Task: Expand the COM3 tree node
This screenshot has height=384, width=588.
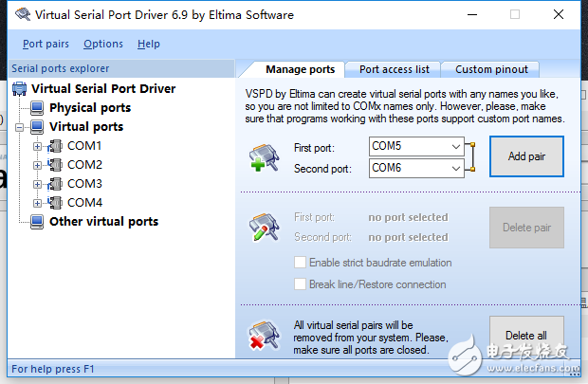Action: 37,184
